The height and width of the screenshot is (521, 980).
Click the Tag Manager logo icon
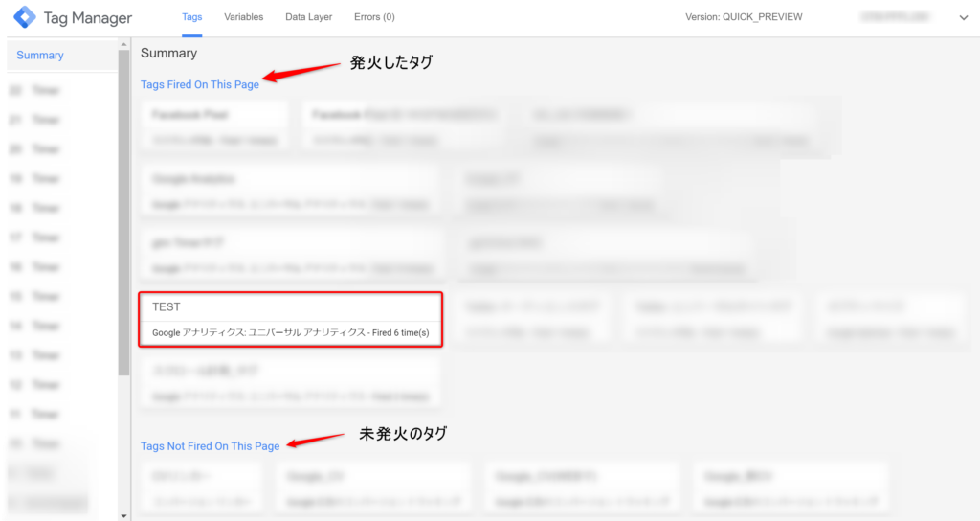pos(25,17)
